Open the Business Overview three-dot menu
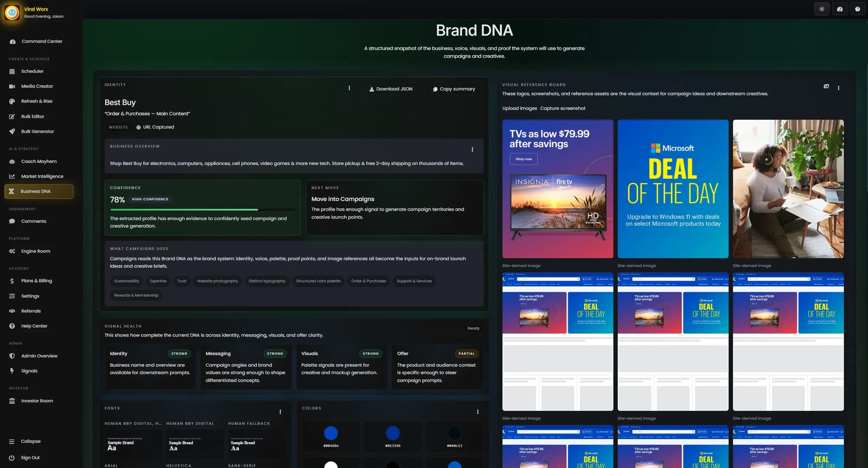Image resolution: width=868 pixels, height=468 pixels. (x=472, y=150)
